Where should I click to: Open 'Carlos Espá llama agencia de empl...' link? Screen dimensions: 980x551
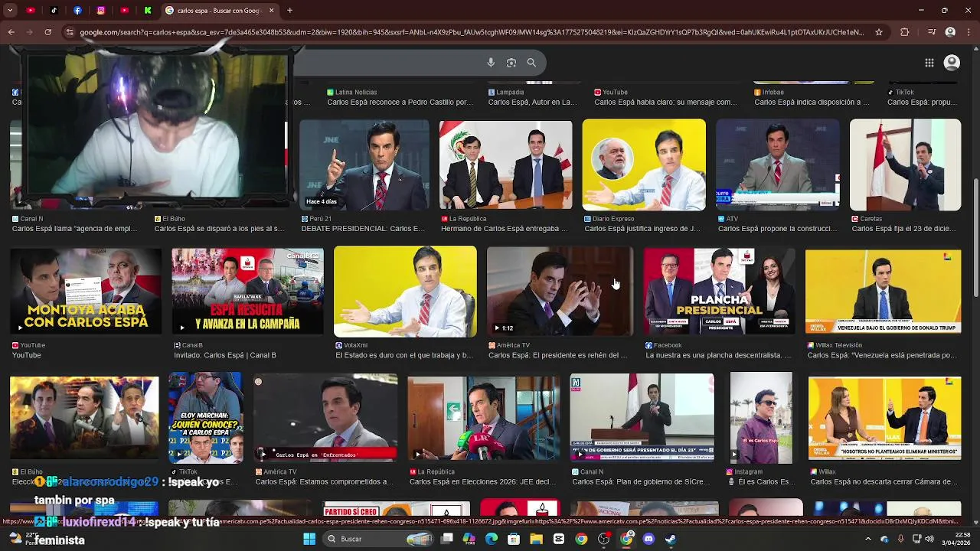[75, 228]
